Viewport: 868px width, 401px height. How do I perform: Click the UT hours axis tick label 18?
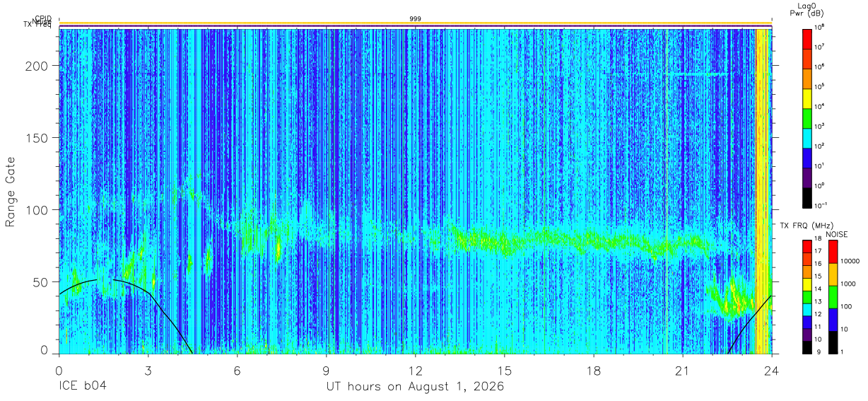click(594, 371)
